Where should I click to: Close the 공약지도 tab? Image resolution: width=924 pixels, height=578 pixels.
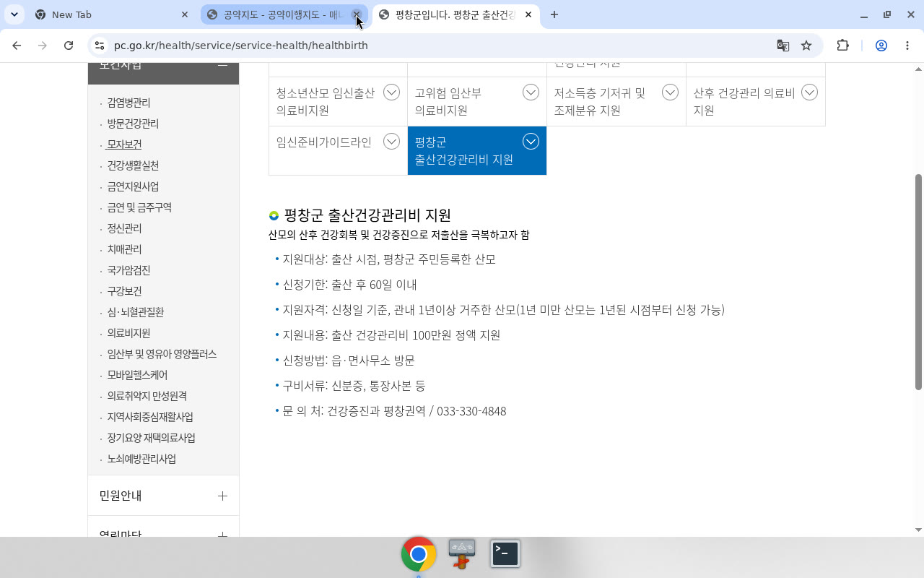[x=356, y=14]
